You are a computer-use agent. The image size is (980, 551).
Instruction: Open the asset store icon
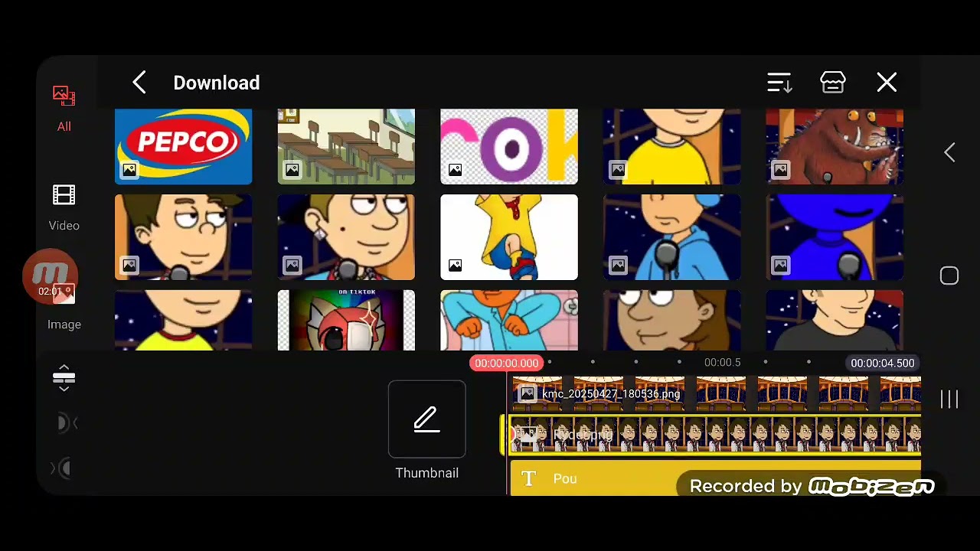(833, 83)
